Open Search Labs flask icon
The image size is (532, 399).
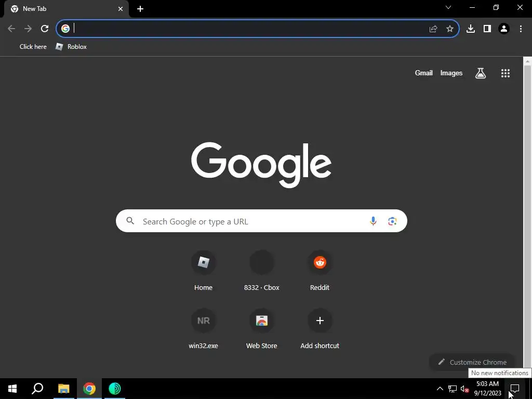pyautogui.click(x=481, y=73)
